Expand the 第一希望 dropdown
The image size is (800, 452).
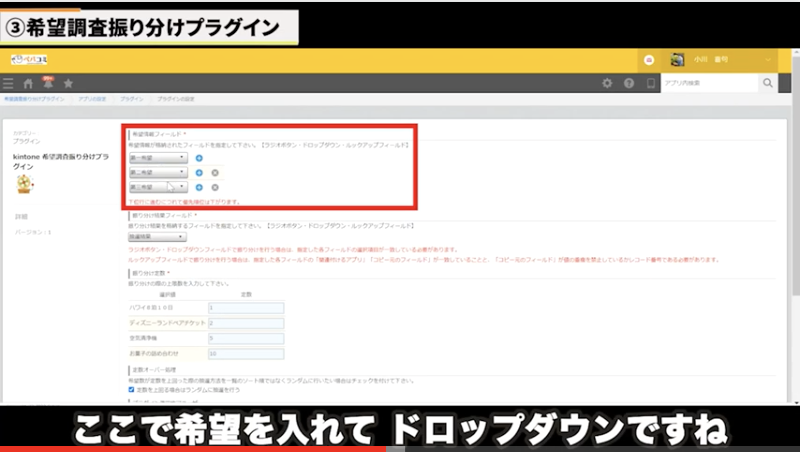click(157, 157)
